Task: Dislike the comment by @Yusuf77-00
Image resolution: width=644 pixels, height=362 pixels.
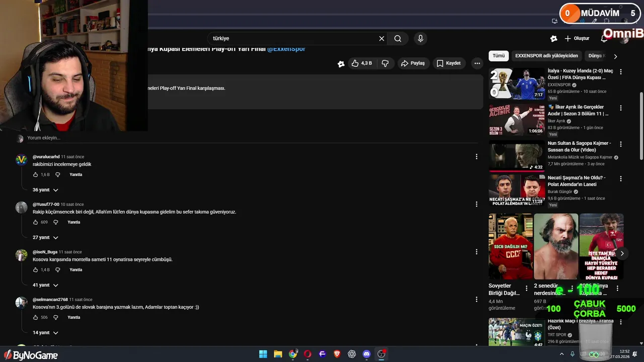Action: [x=55, y=222]
